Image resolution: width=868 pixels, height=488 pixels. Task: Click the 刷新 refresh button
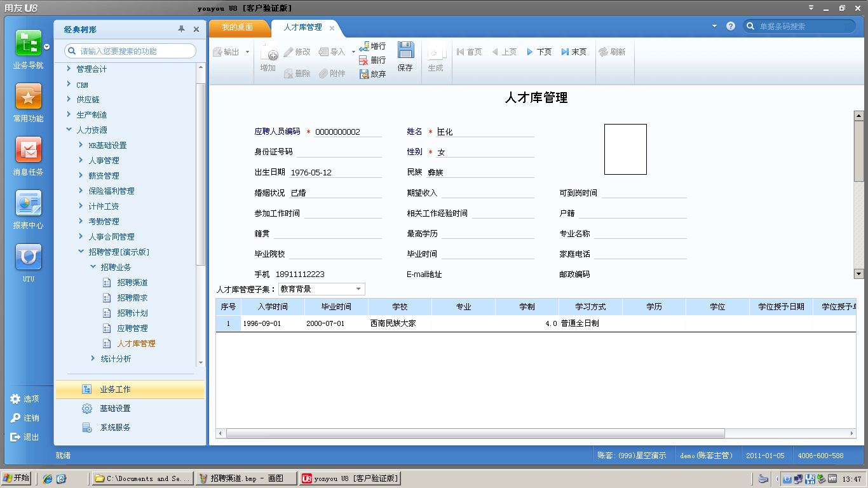(x=612, y=52)
